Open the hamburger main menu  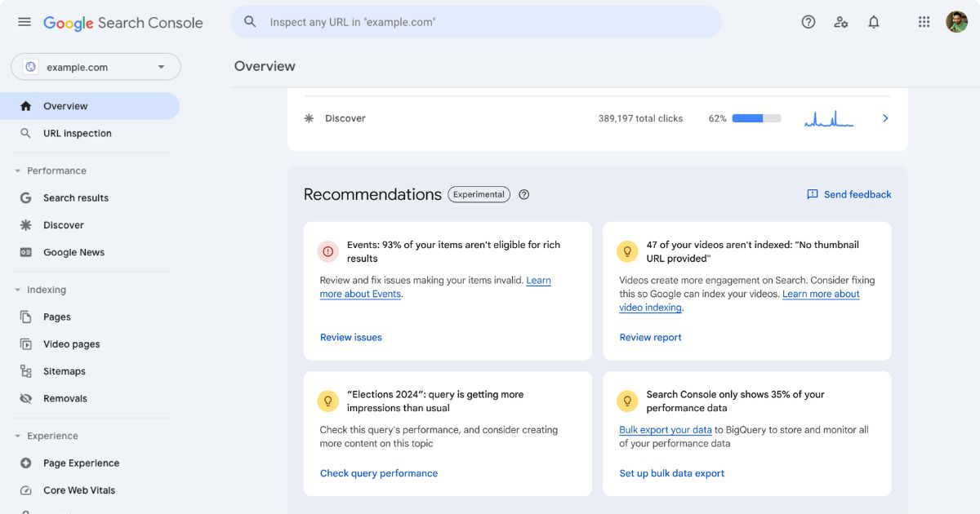pos(24,22)
